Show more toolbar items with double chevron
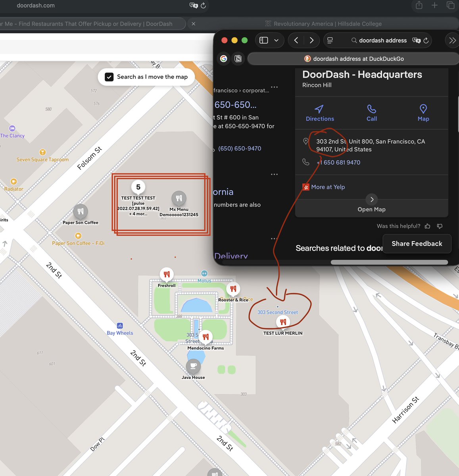This screenshot has width=459, height=476. pos(452,40)
